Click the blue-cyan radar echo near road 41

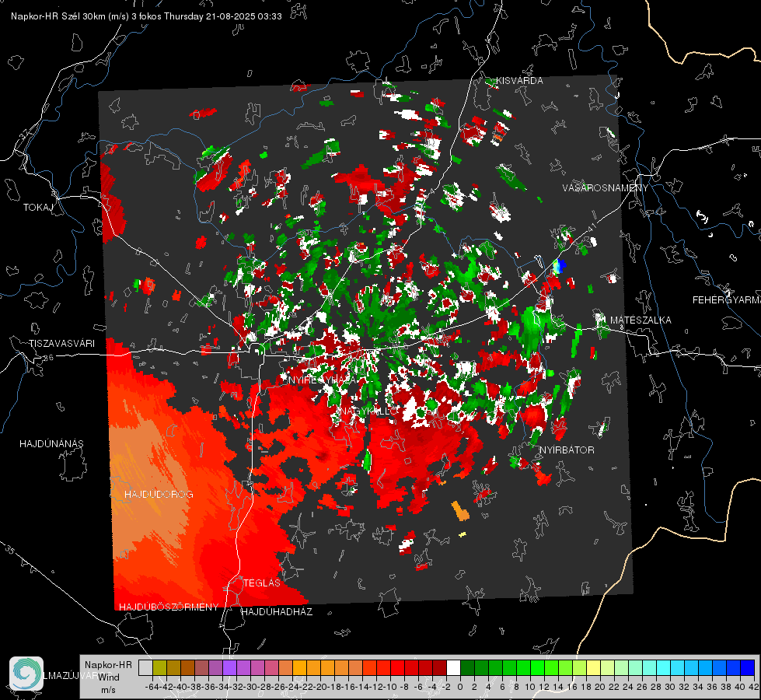[x=560, y=266]
